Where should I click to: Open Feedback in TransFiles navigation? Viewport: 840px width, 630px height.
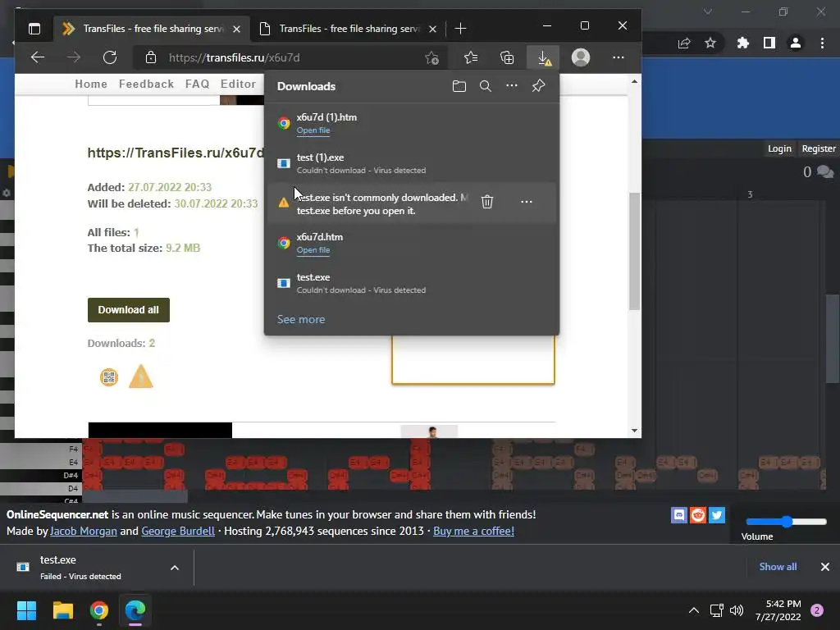point(146,84)
